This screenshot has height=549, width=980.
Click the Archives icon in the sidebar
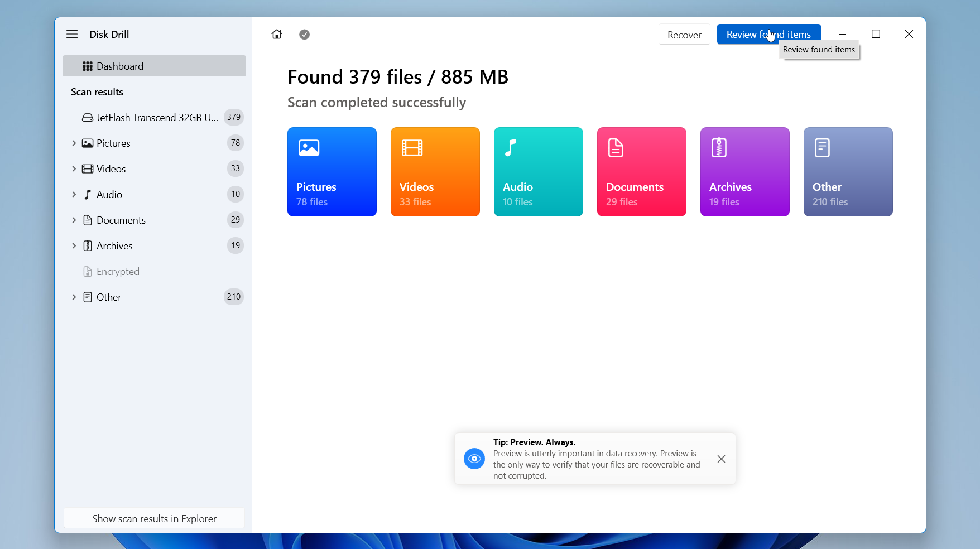[88, 246]
